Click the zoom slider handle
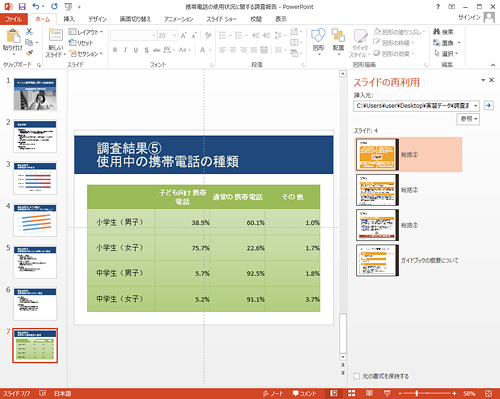500x399 pixels. coord(417,393)
